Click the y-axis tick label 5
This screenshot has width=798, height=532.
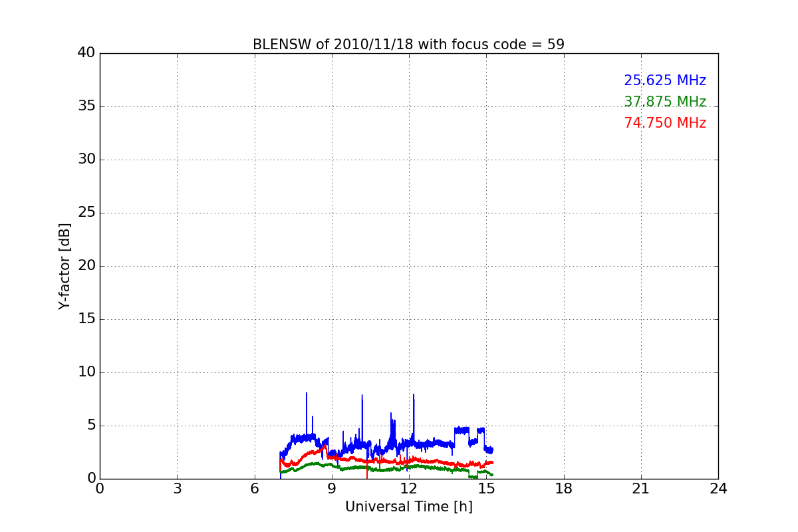pos(91,426)
